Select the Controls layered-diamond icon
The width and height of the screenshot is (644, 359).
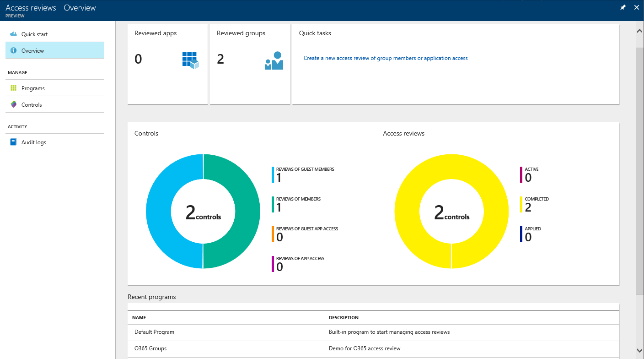(14, 104)
